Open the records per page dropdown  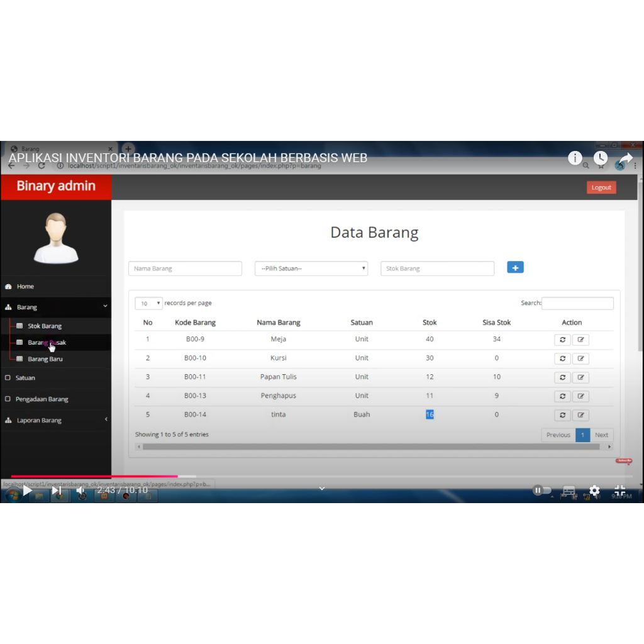click(148, 303)
